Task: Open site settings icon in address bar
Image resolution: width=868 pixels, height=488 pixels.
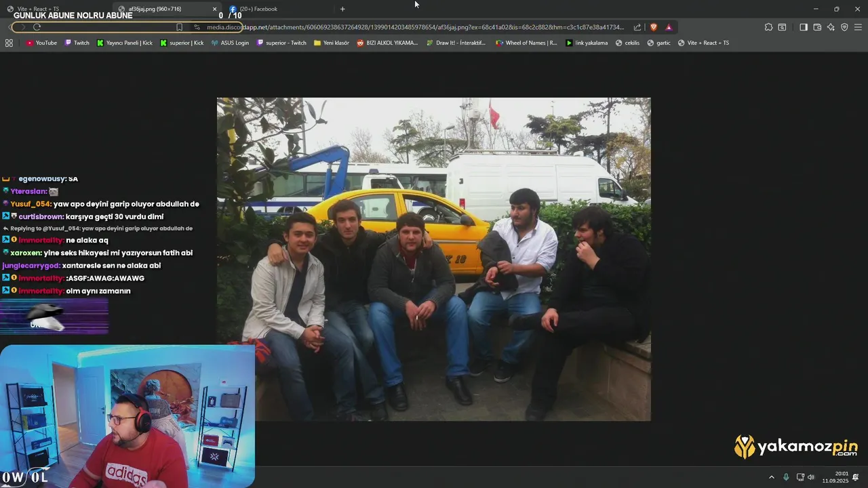Action: pos(197,27)
